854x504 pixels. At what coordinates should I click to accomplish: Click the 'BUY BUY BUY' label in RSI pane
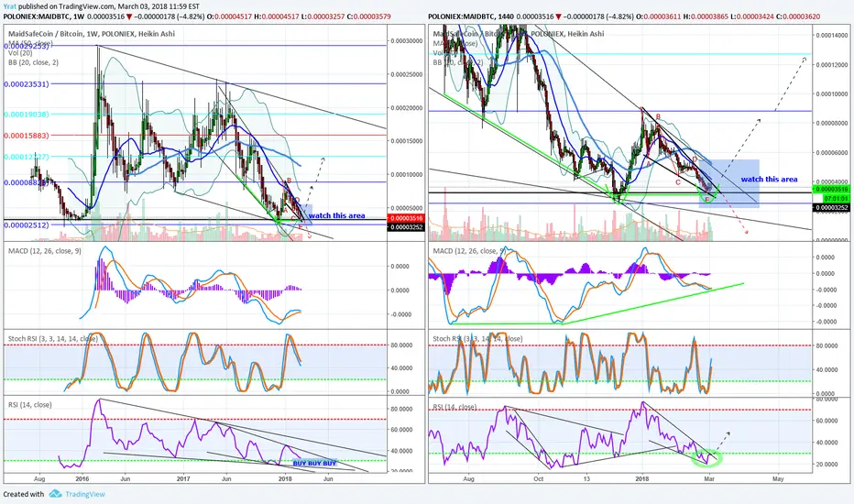[x=315, y=463]
